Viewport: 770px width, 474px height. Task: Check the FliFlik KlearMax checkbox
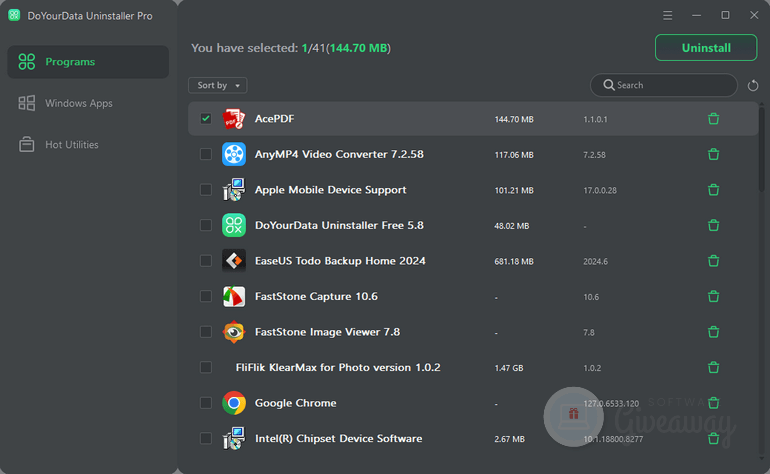tap(206, 367)
